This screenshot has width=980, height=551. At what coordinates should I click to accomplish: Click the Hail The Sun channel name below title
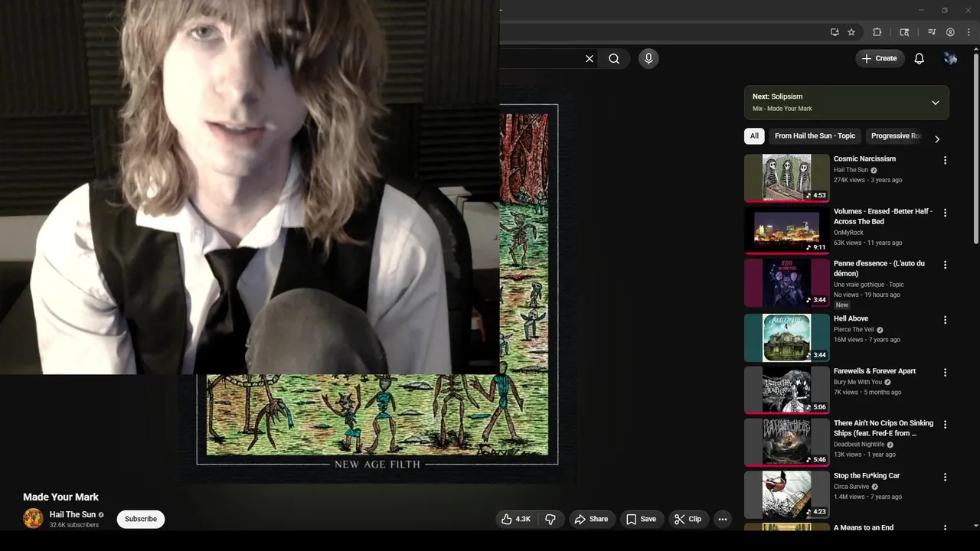pos(73,514)
